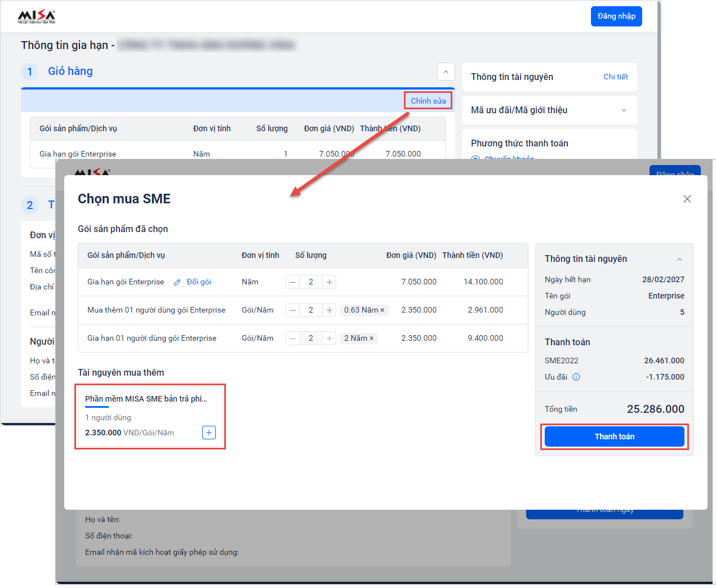Remove the 2 Năm tag
This screenshot has height=588, width=716.
tap(372, 338)
